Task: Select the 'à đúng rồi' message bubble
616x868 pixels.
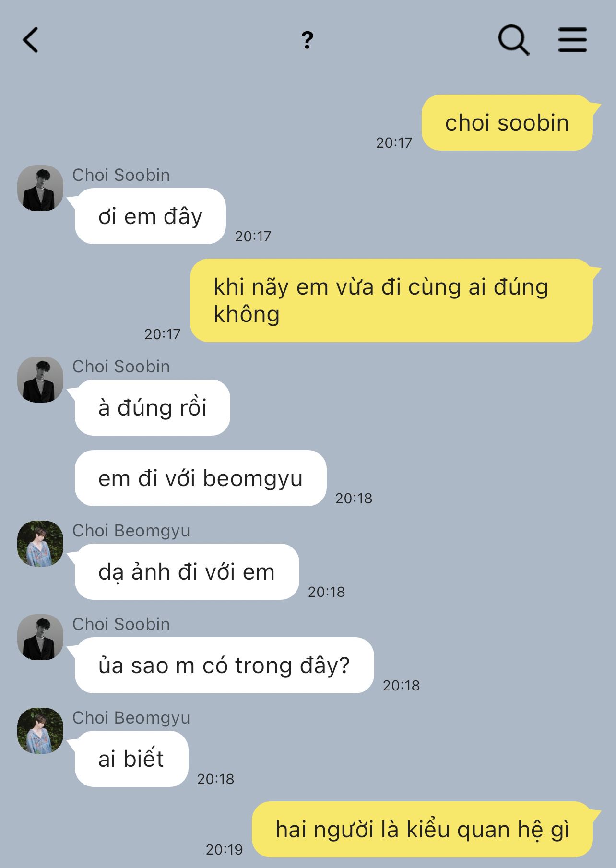Action: [153, 408]
